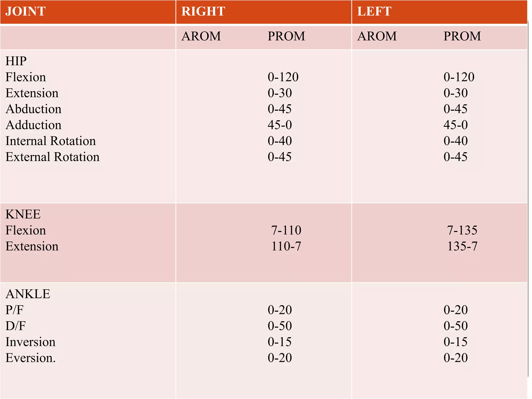Screen dimensions: 532x399
Task: Click the Eversion row label
Action: click(x=31, y=358)
